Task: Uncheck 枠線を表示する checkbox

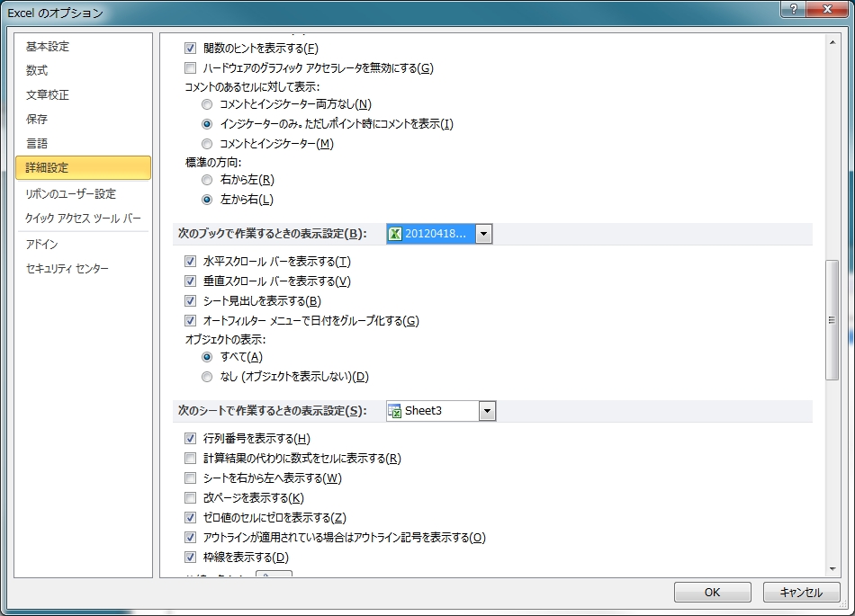Action: (190, 558)
